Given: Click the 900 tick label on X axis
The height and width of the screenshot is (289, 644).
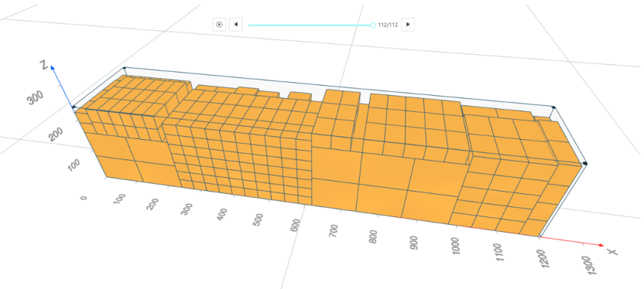Looking at the screenshot, I should tap(413, 243).
